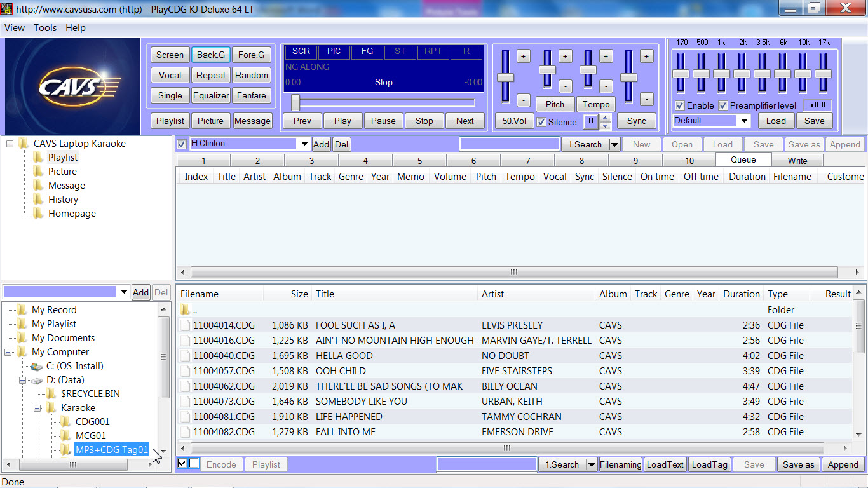Viewport: 868px width, 488px height.
Task: Toggle the Silence checkbox
Action: [541, 122]
